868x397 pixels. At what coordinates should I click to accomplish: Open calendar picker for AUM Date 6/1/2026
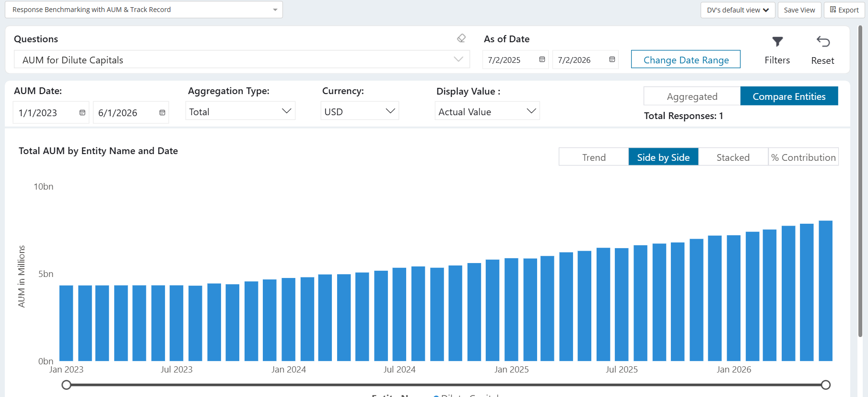[162, 113]
